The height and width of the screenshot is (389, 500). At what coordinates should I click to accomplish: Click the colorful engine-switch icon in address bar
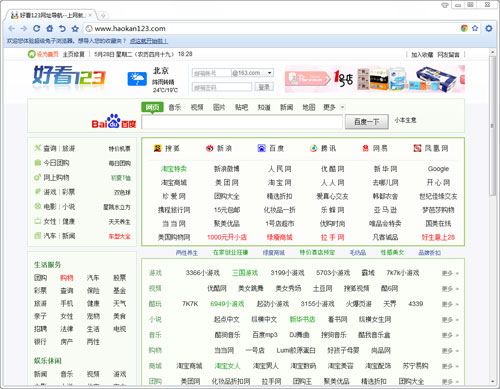[464, 28]
